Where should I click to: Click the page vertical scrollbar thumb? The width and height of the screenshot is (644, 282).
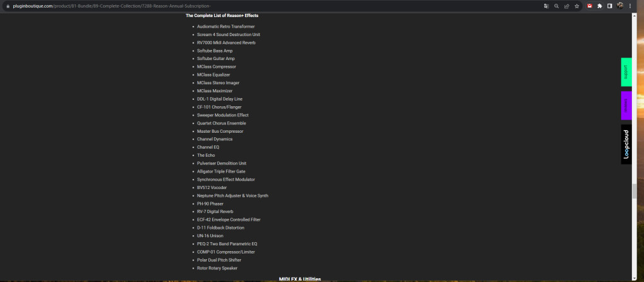pos(635,190)
